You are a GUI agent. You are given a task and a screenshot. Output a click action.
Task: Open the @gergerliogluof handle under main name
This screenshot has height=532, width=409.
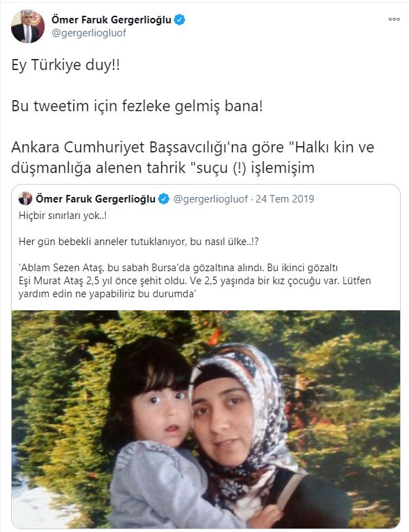(x=89, y=33)
